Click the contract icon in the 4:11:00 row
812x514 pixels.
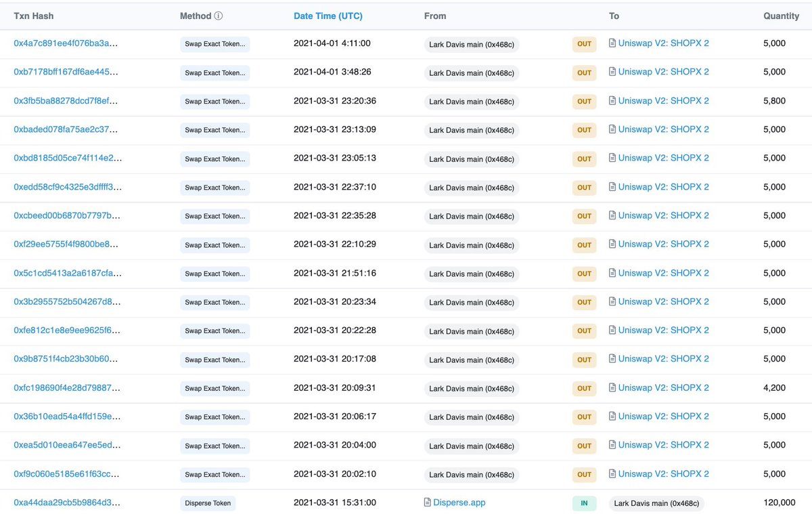612,43
